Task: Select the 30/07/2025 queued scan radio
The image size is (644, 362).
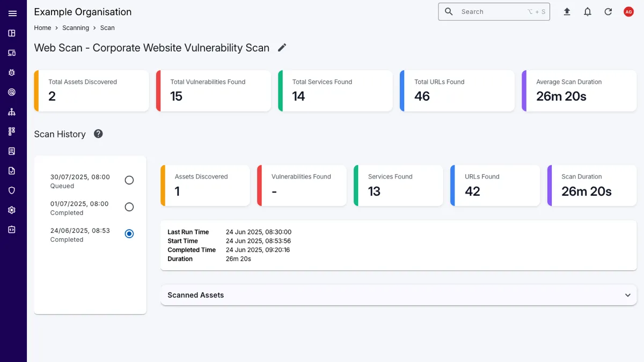Action: coord(129,180)
